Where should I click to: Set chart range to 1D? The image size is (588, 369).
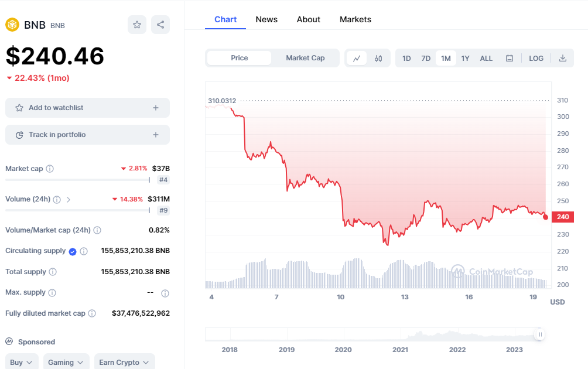click(x=406, y=58)
